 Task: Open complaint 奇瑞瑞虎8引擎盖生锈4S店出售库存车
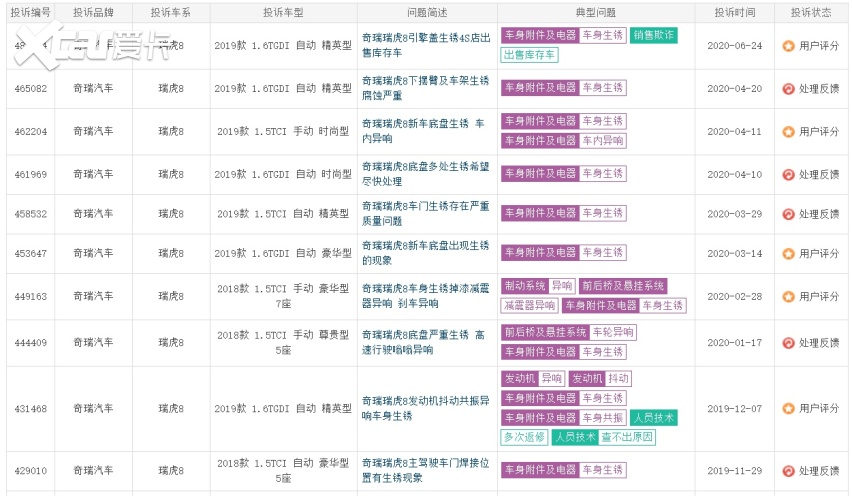tap(426, 45)
